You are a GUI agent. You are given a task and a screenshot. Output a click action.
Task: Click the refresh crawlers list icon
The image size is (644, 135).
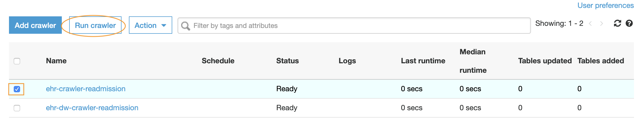(x=617, y=23)
